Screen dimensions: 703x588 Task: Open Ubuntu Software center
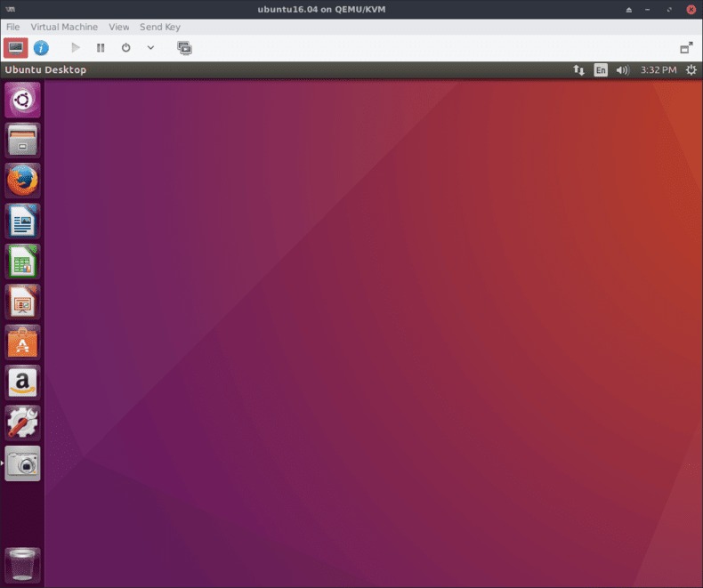[x=22, y=342]
